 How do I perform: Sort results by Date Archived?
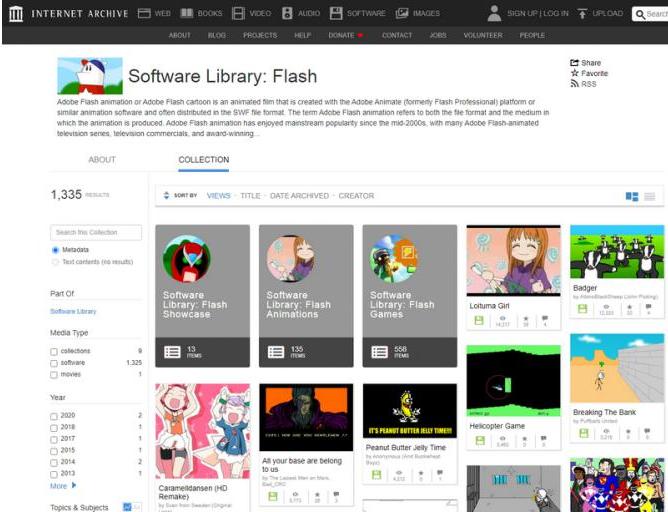click(x=299, y=196)
